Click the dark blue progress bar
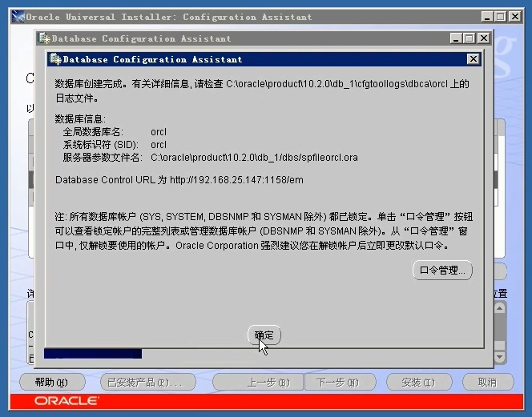Screen dimensions: 532x417 (93, 354)
